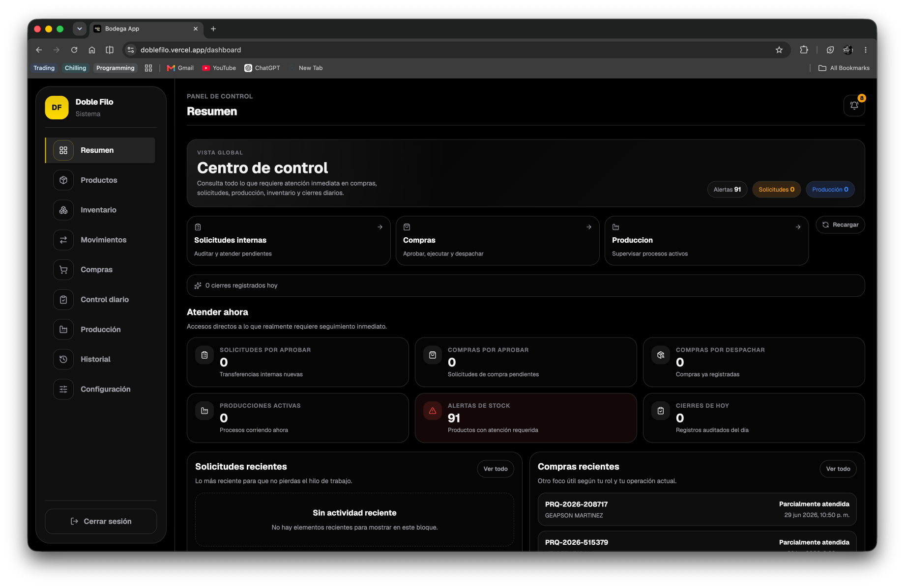Image resolution: width=905 pixels, height=588 pixels.
Task: Click the icon in Producciones activas card
Action: tap(204, 411)
